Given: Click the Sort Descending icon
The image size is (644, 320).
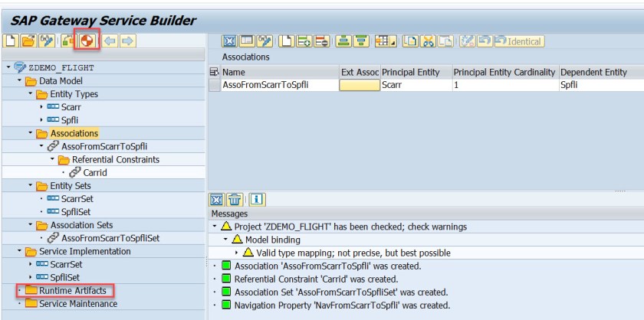Looking at the screenshot, I should [x=361, y=41].
